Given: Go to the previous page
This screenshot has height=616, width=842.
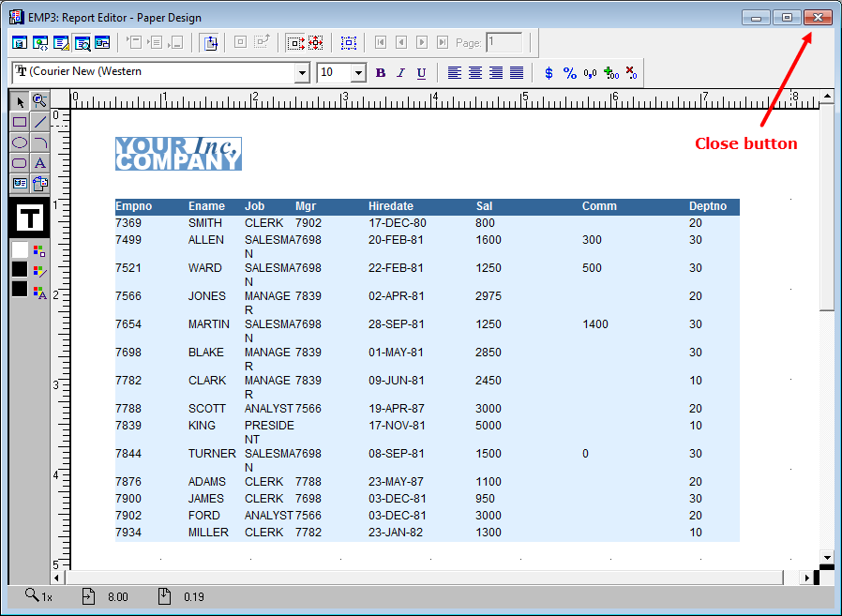Looking at the screenshot, I should (x=401, y=42).
